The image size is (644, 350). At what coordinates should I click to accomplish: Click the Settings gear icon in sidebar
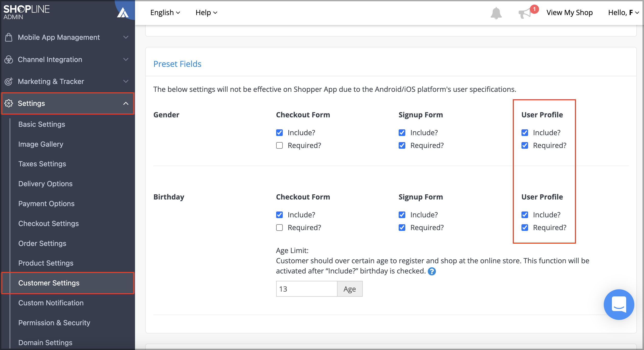9,103
